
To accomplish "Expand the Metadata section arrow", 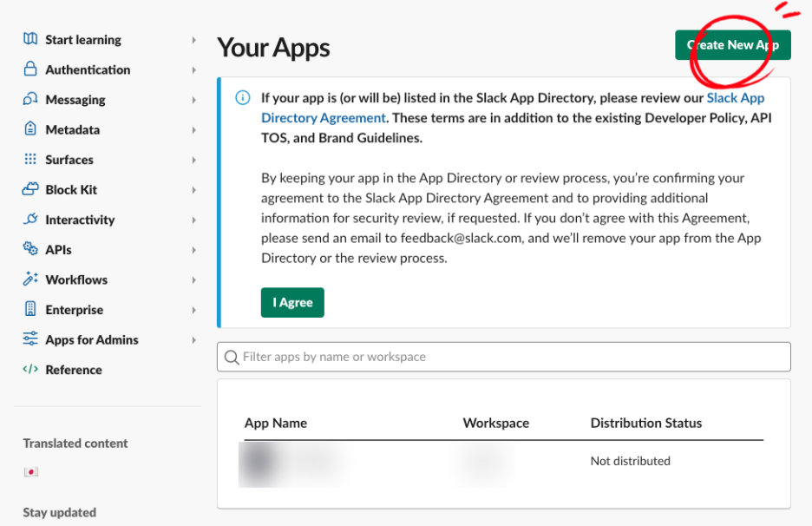I will [193, 130].
